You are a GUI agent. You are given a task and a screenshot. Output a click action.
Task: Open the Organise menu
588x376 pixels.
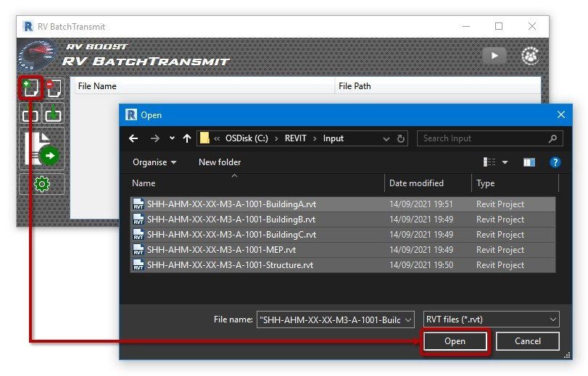[154, 162]
